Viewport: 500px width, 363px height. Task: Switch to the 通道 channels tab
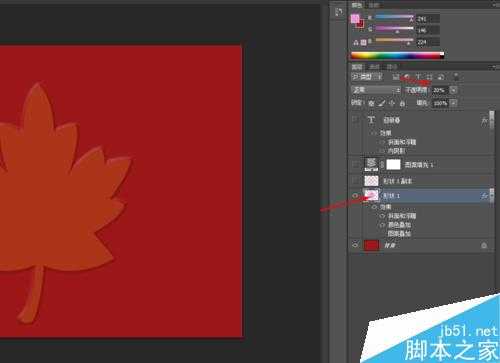pos(375,67)
